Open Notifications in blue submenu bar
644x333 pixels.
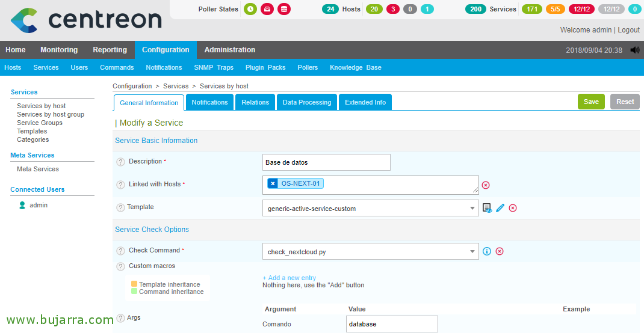point(164,67)
